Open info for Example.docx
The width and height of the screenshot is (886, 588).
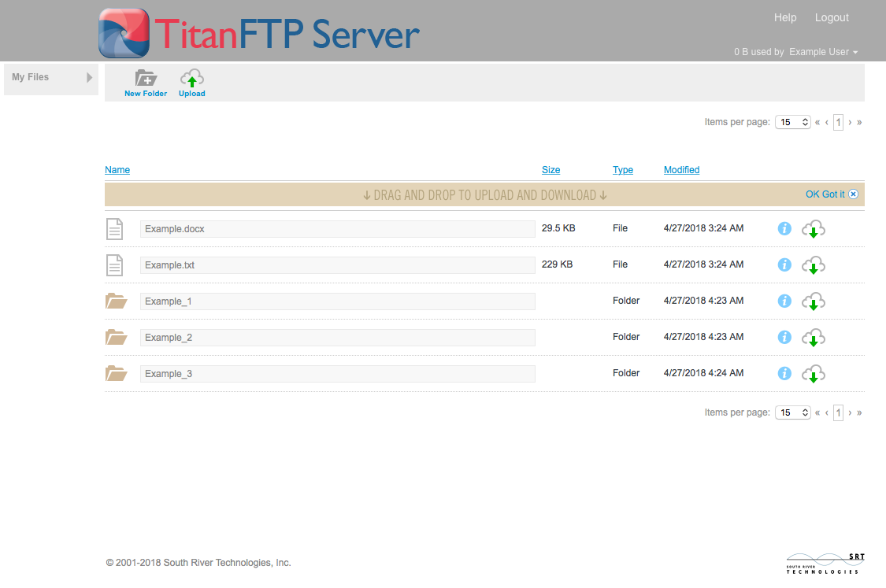[x=784, y=229]
